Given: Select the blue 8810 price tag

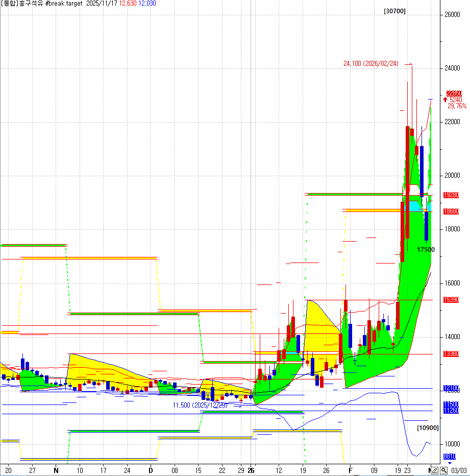Looking at the screenshot, I should [x=450, y=457].
